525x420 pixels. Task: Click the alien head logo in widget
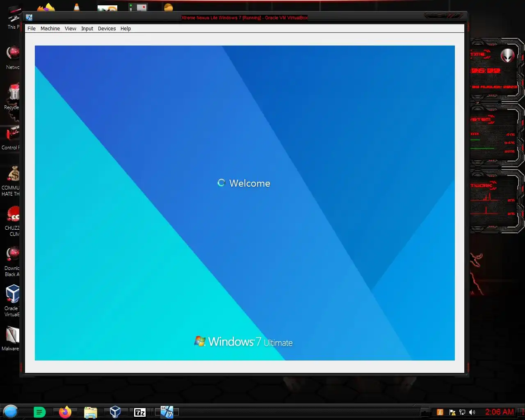click(508, 55)
